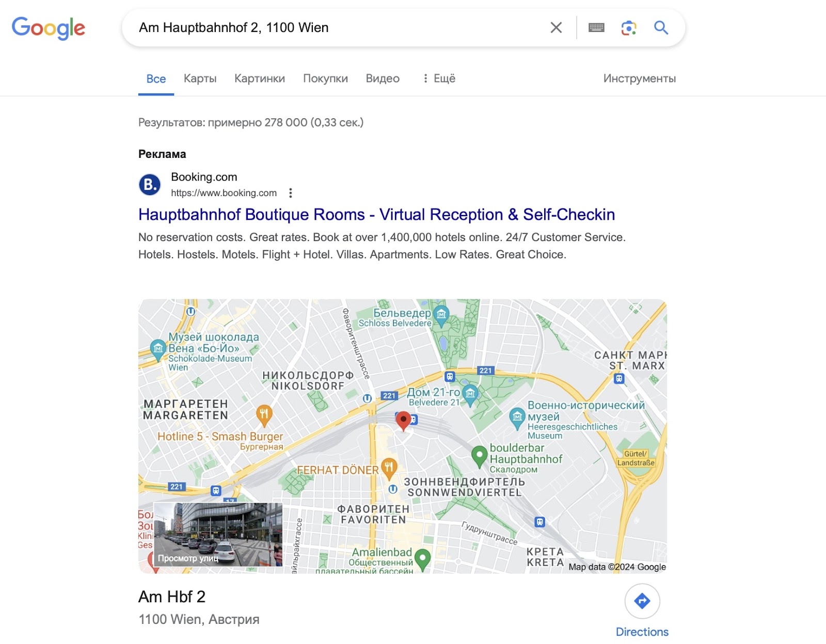826x644 pixels.
Task: Open Инструменты search tools
Action: pos(640,78)
